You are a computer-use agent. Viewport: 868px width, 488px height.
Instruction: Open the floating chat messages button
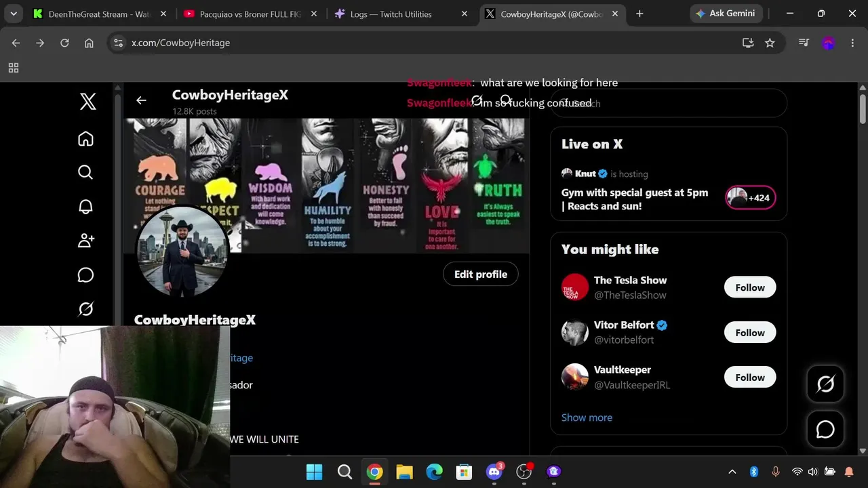[x=825, y=429]
